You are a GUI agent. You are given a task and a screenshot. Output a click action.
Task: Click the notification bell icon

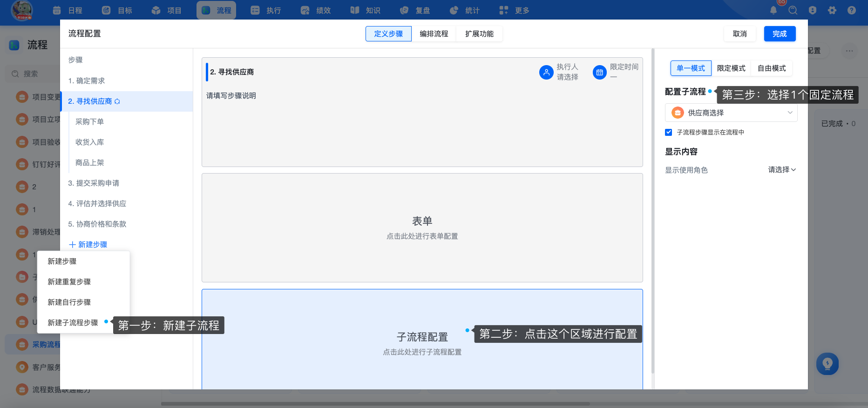point(773,10)
